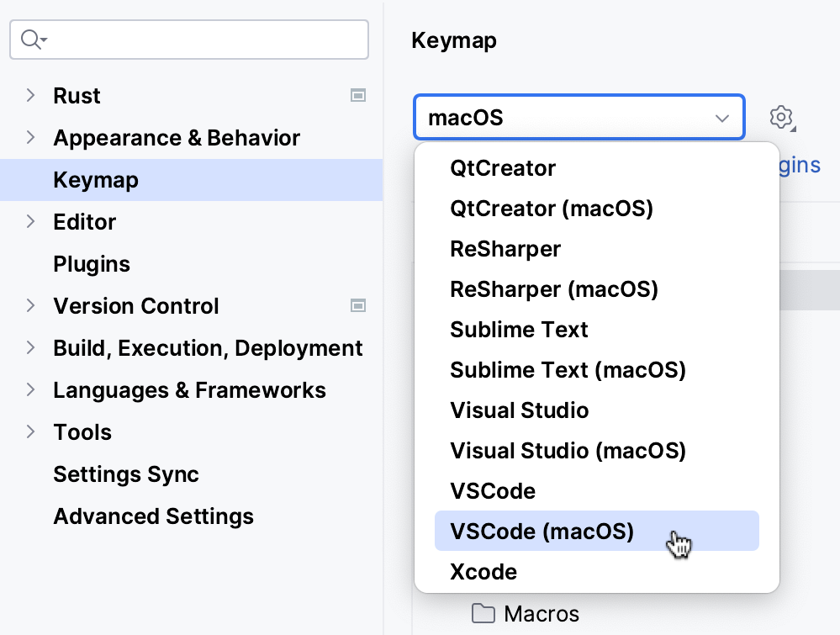Expand Languages & Frameworks

click(x=30, y=389)
